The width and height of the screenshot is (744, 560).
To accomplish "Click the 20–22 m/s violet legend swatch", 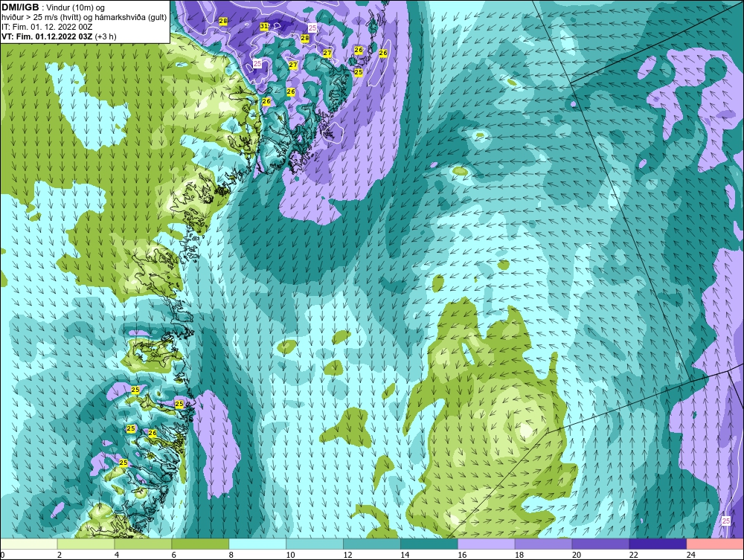I will click(x=600, y=544).
